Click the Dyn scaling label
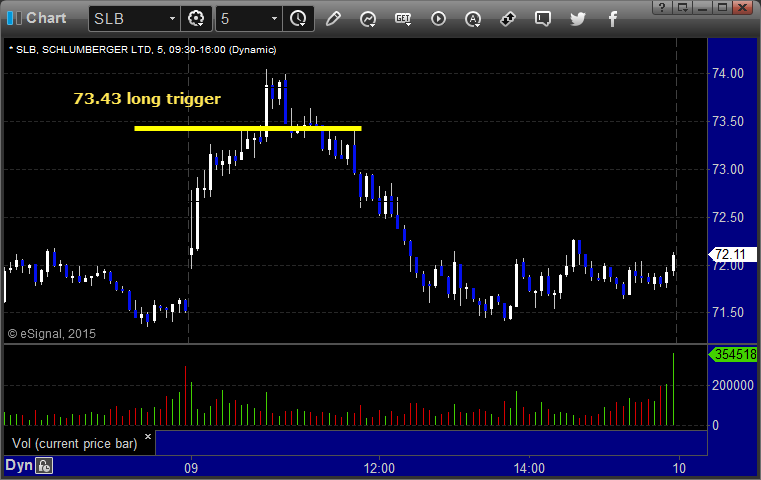The width and height of the screenshot is (761, 480). [x=18, y=465]
